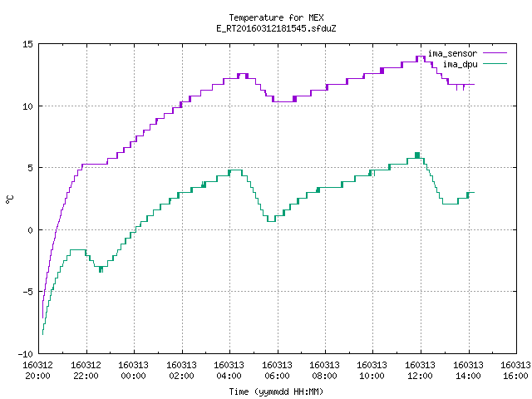Screen dimensions: 532x399
Task: Click the x-axis tick 160312 22:00
Action: click(x=86, y=370)
